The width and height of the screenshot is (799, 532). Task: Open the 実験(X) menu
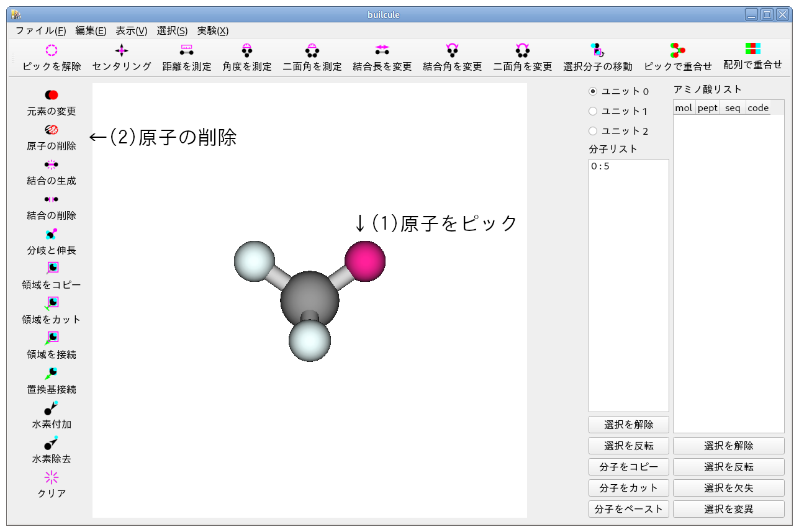[212, 30]
